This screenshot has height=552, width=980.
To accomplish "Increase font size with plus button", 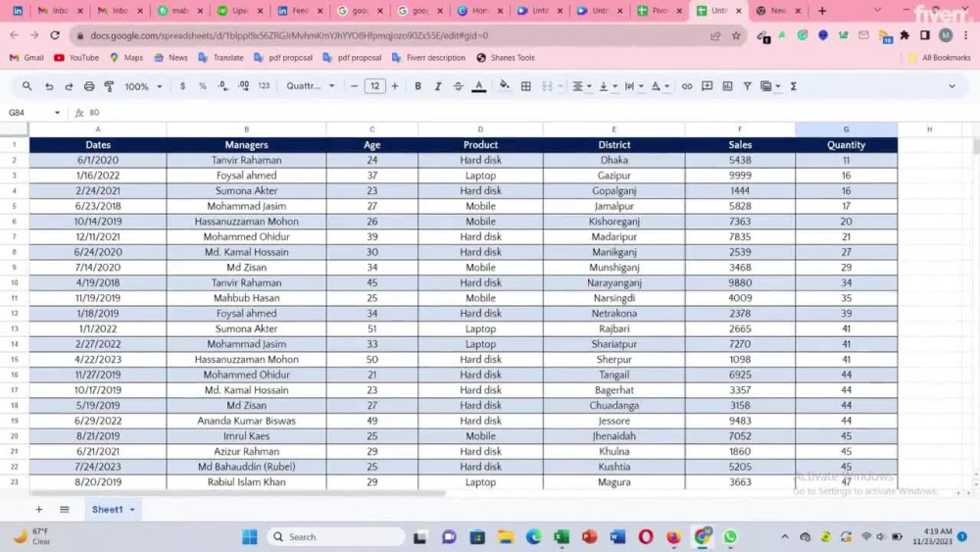I will pyautogui.click(x=395, y=86).
